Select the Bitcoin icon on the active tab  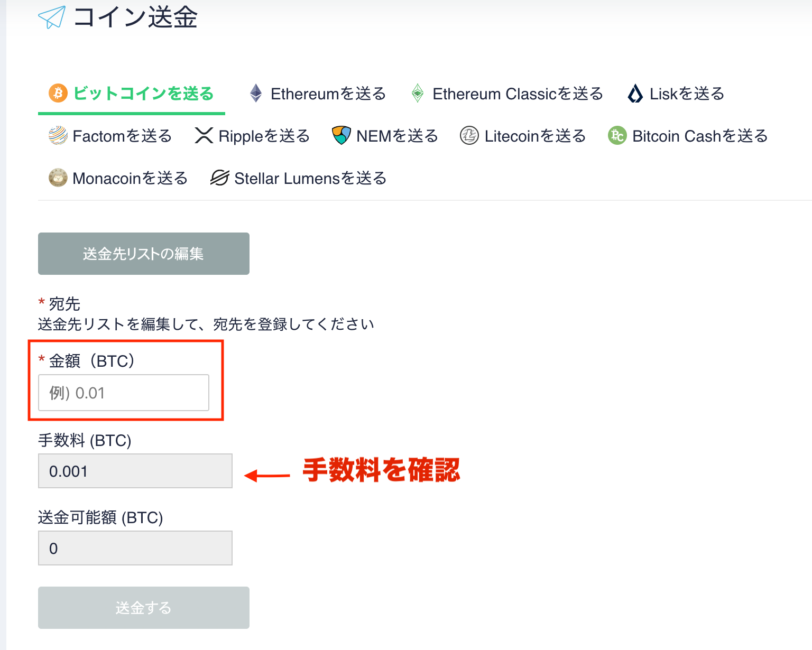pos(58,94)
